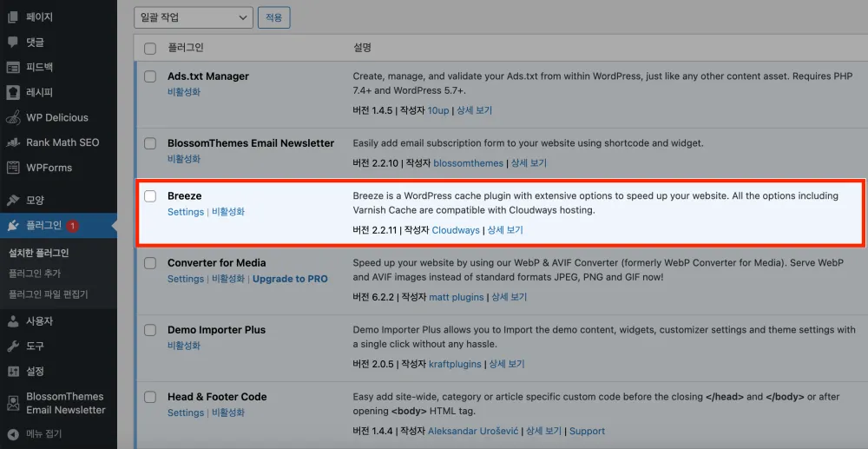The image size is (868, 449).
Task: Open the matt plugins author link
Action: point(457,297)
